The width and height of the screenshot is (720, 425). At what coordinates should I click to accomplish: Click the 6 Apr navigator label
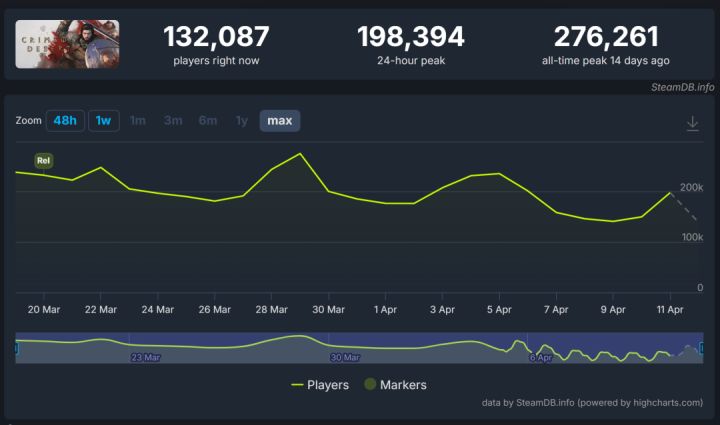coord(541,357)
